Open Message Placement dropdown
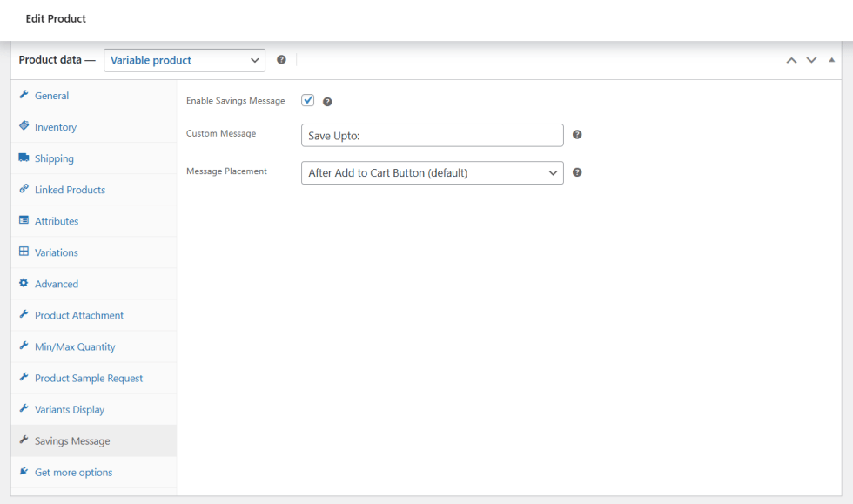Screen dimensions: 853x504 point(432,173)
